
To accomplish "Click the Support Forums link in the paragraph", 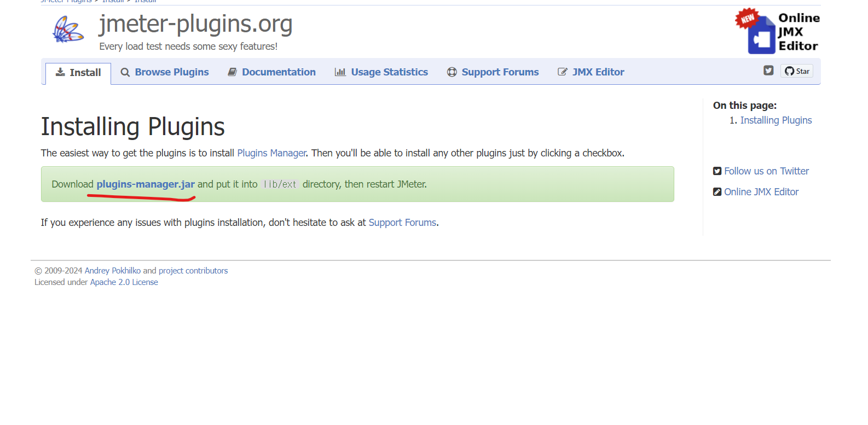I will click(x=402, y=223).
